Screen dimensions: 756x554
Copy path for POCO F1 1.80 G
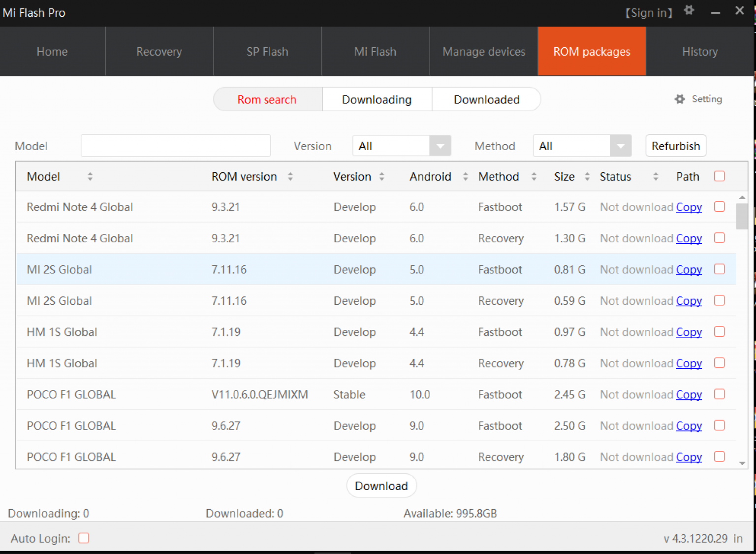pyautogui.click(x=689, y=457)
